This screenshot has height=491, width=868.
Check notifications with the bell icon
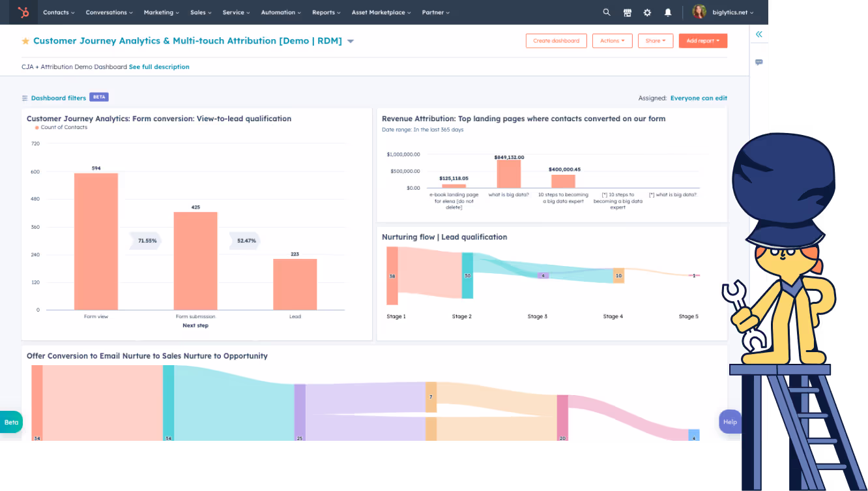[667, 12]
